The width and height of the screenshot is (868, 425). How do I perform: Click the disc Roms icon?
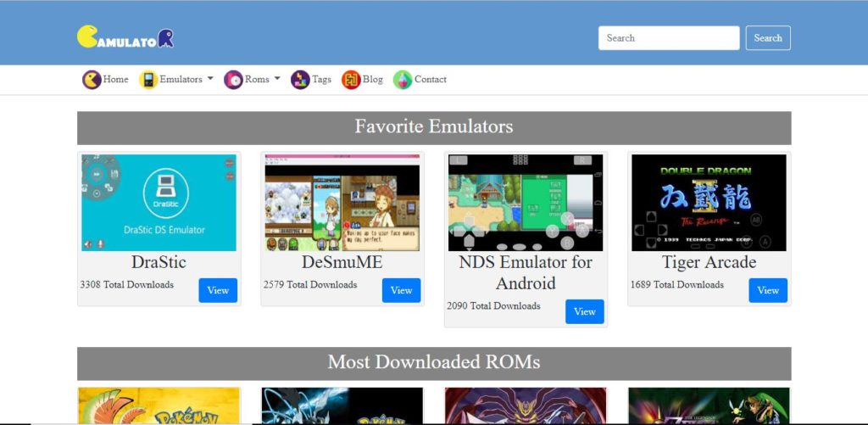(x=233, y=80)
